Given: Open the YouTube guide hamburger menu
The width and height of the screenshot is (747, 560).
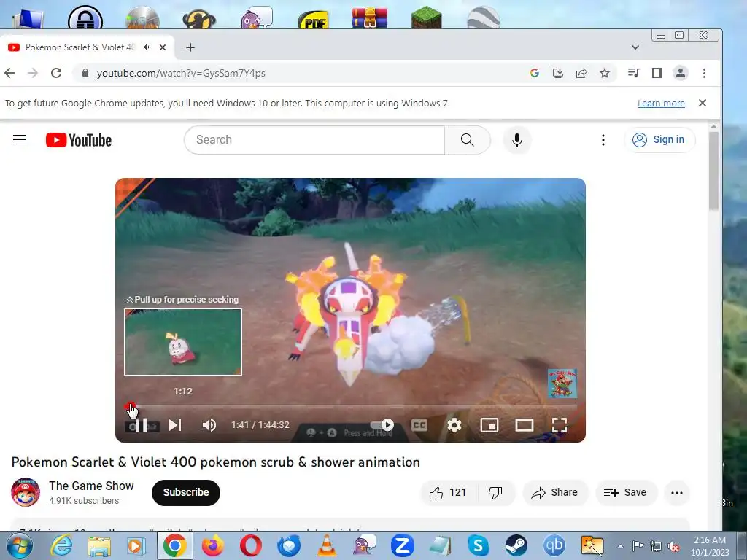Looking at the screenshot, I should 20,139.
